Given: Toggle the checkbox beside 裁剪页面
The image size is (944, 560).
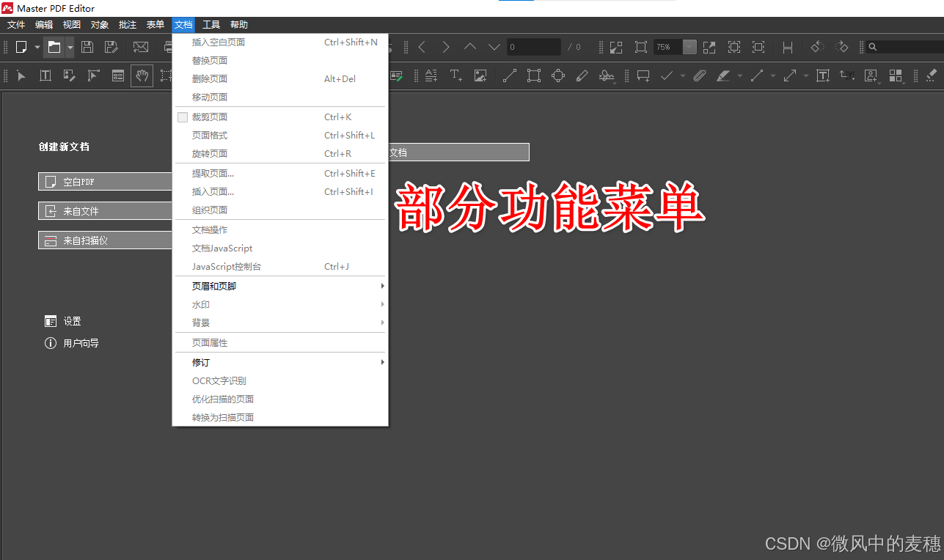Looking at the screenshot, I should click(x=182, y=117).
